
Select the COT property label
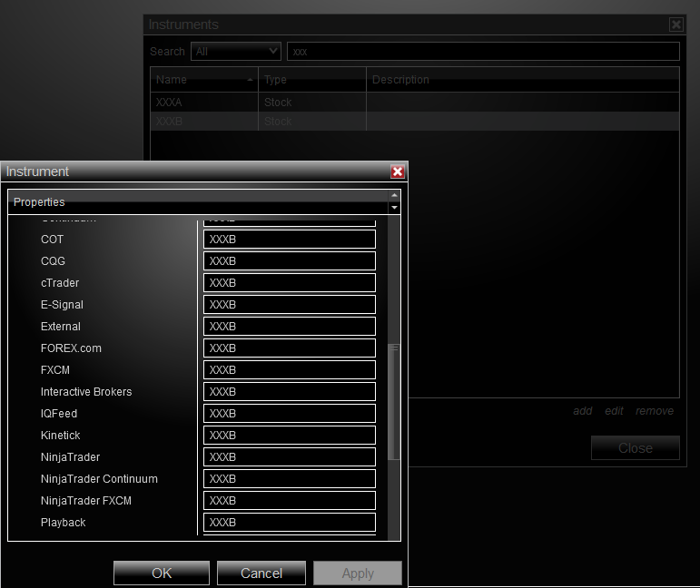click(x=53, y=240)
